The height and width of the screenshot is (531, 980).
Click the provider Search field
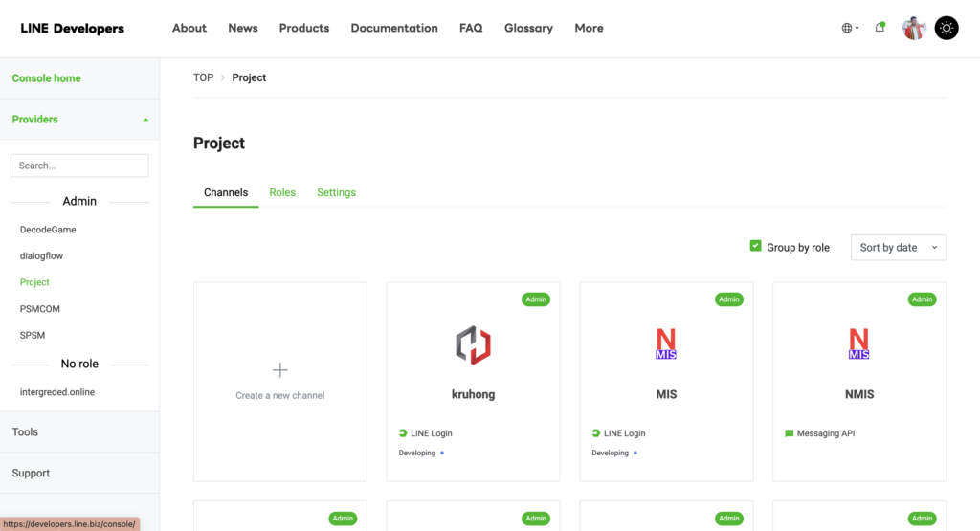pos(79,166)
